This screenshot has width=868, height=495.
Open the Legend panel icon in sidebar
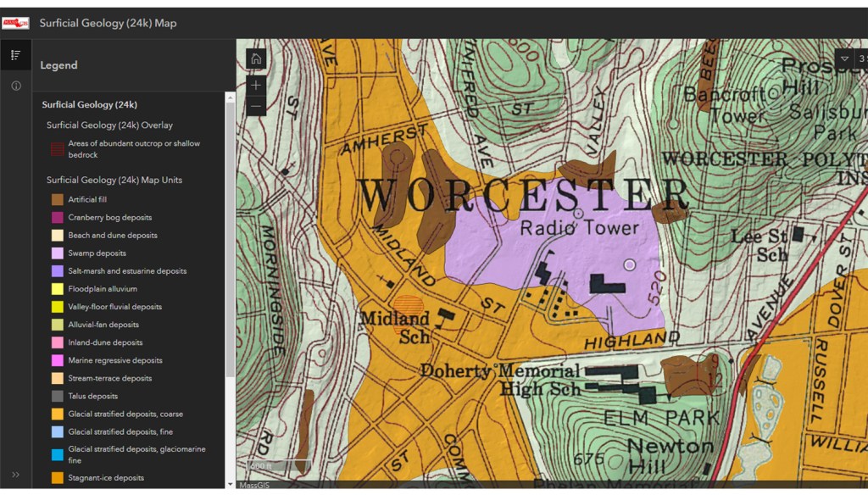pyautogui.click(x=15, y=55)
